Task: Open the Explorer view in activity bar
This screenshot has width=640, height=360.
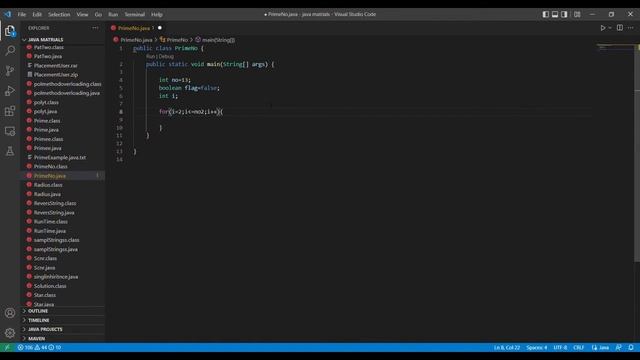Action: [10, 31]
